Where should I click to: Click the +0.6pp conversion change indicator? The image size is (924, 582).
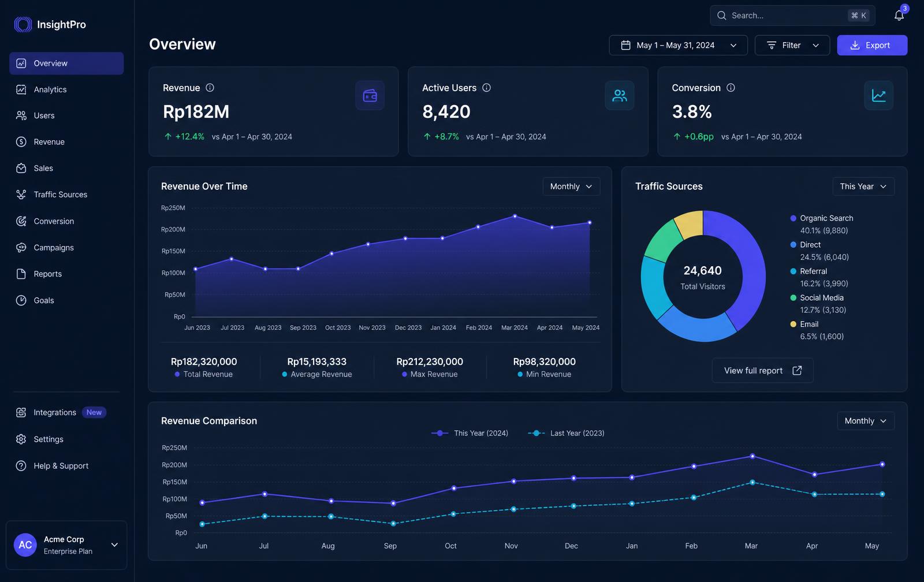click(693, 137)
